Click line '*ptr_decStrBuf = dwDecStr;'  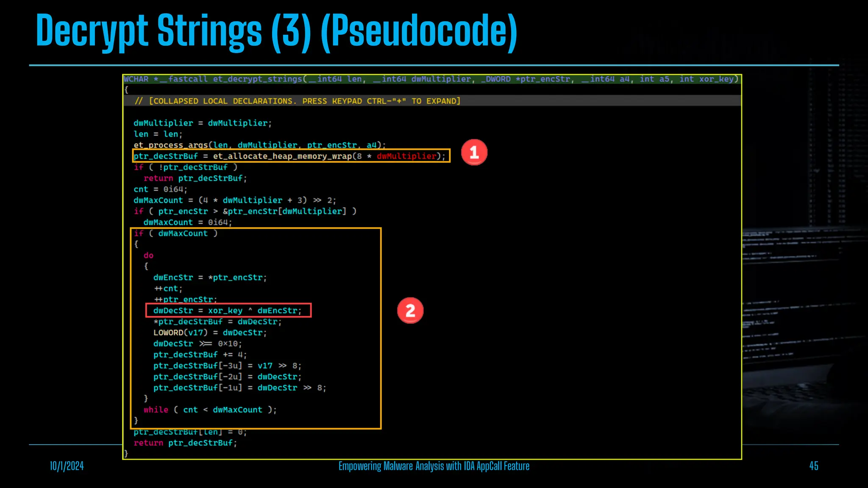(217, 322)
